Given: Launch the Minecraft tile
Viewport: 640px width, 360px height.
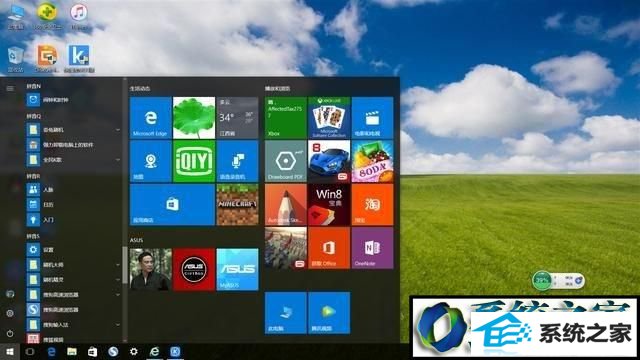Looking at the screenshot, I should (x=238, y=204).
